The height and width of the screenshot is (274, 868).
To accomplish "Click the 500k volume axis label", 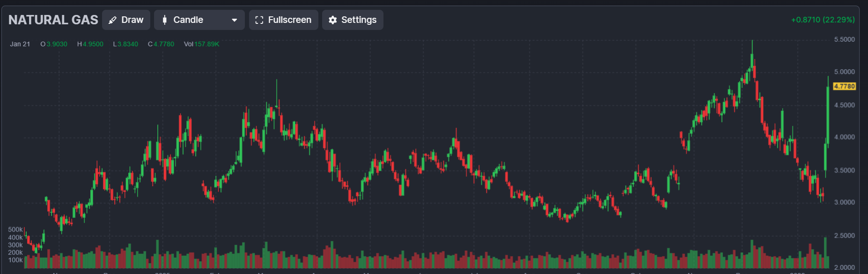I will pos(15,230).
